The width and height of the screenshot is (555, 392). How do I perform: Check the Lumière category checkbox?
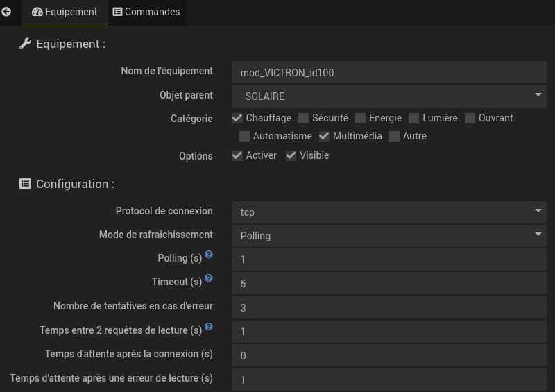(x=414, y=118)
